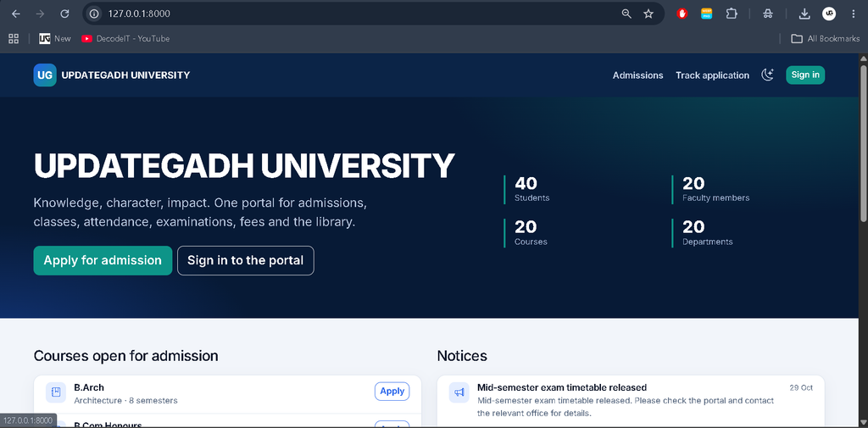Click UPDATEGADH UNIVERSITY navbar brand text

point(125,75)
